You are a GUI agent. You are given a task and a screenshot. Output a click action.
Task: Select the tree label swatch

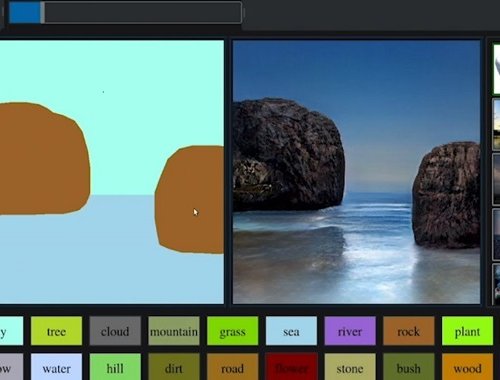[x=56, y=331]
